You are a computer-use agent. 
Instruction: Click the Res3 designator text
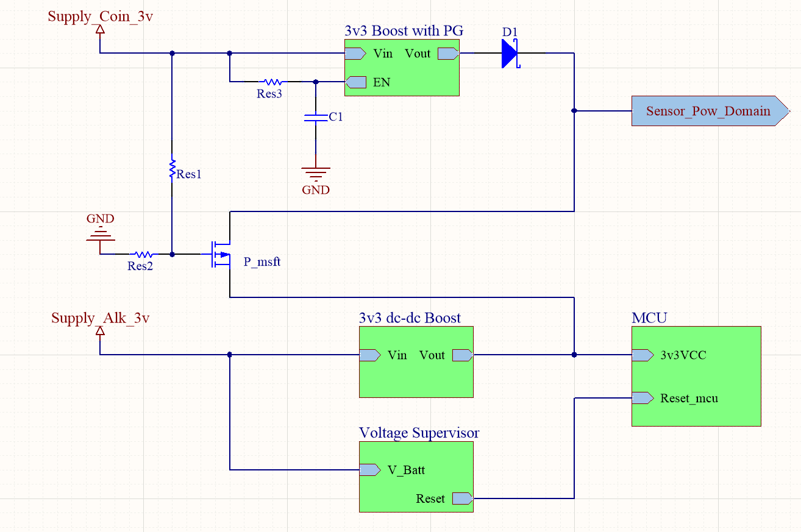(x=269, y=94)
